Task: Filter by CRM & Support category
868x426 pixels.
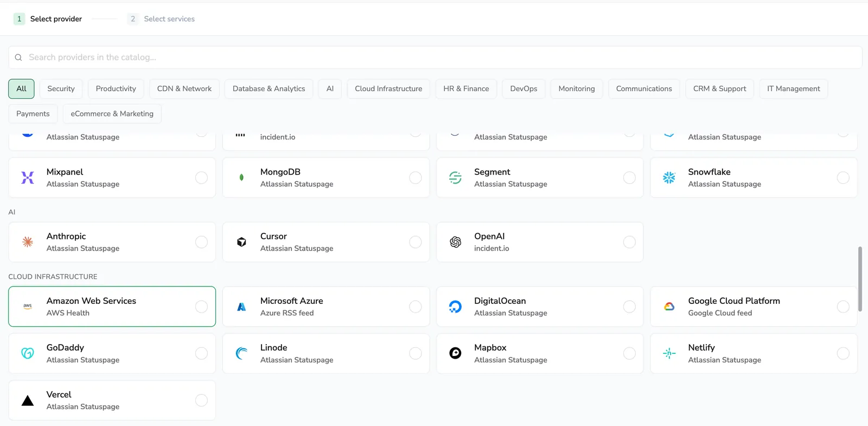Action: coord(719,89)
